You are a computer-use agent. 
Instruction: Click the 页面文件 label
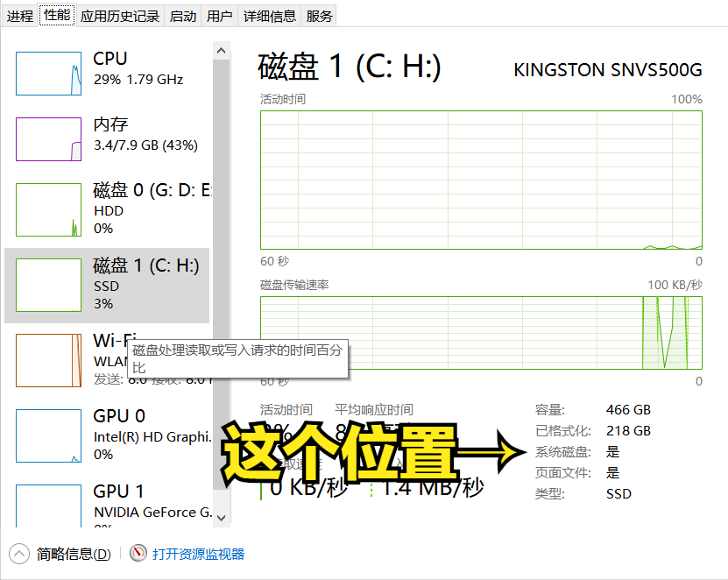(562, 473)
